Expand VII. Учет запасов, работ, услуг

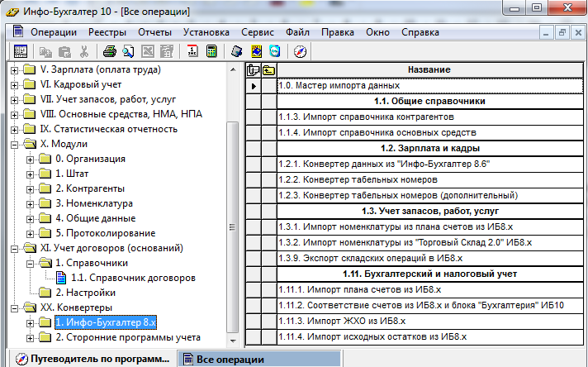(x=14, y=100)
